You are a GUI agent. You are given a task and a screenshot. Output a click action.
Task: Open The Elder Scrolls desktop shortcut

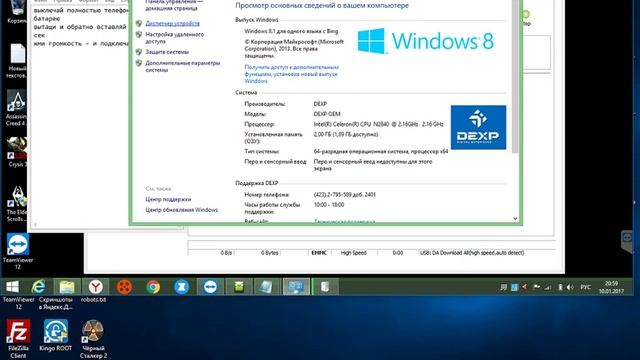pos(17,203)
